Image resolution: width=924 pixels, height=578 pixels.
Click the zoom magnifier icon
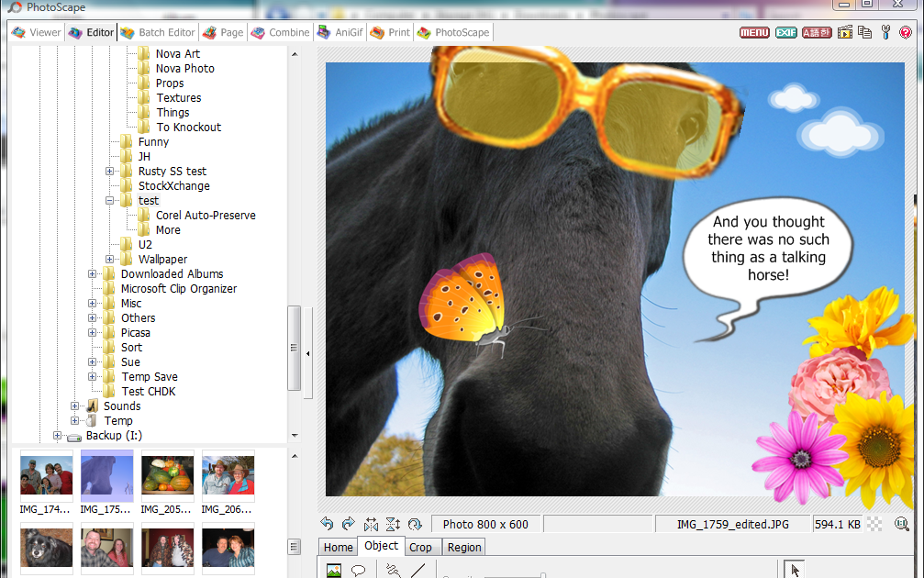pyautogui.click(x=902, y=524)
